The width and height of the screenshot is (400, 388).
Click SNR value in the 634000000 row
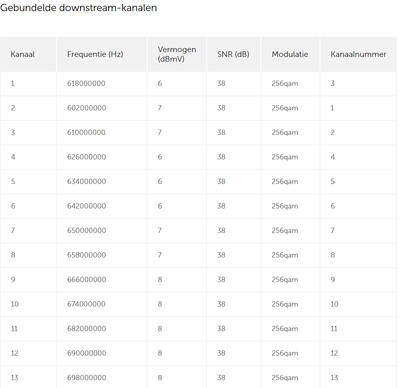[x=221, y=181]
